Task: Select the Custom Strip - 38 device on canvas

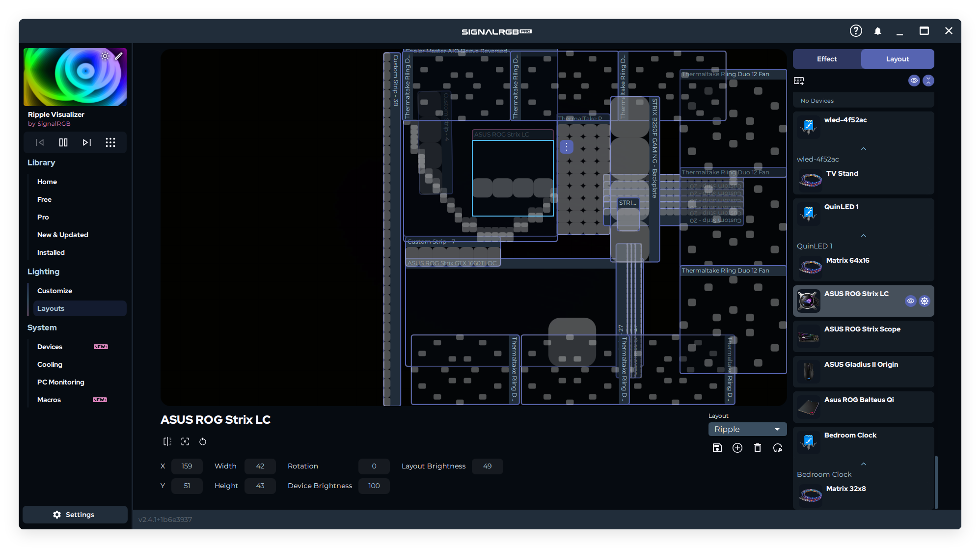Action: click(x=392, y=229)
